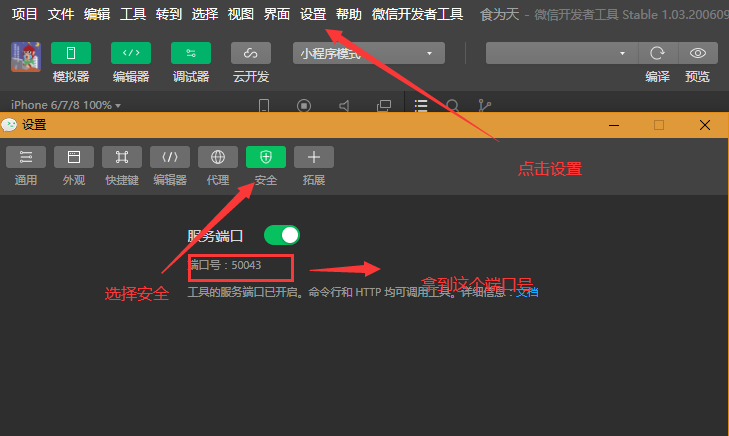The image size is (729, 436).
Task: Toggle the 调试器 debugger panel button
Action: point(191,53)
